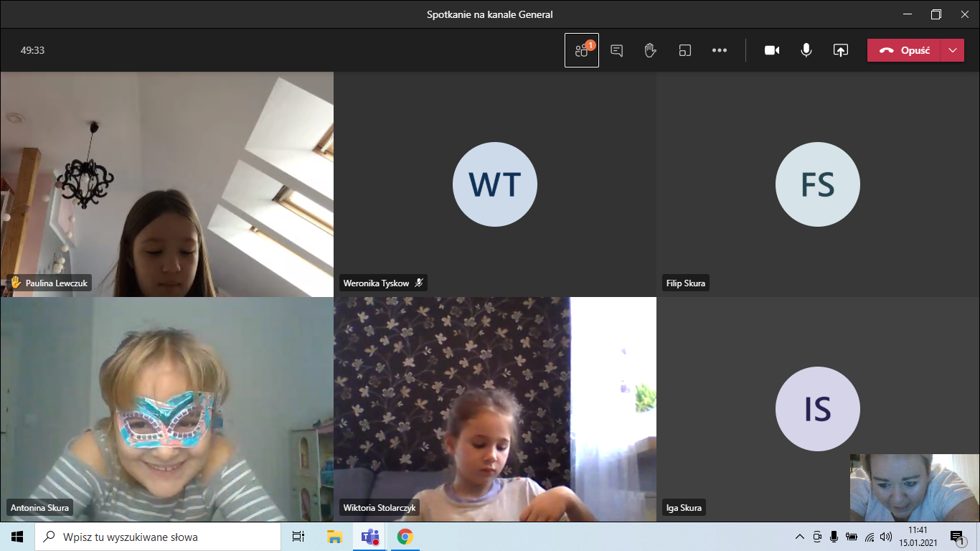Image resolution: width=980 pixels, height=551 pixels.
Task: Open the volume speaker tray icon
Action: pyautogui.click(x=886, y=537)
